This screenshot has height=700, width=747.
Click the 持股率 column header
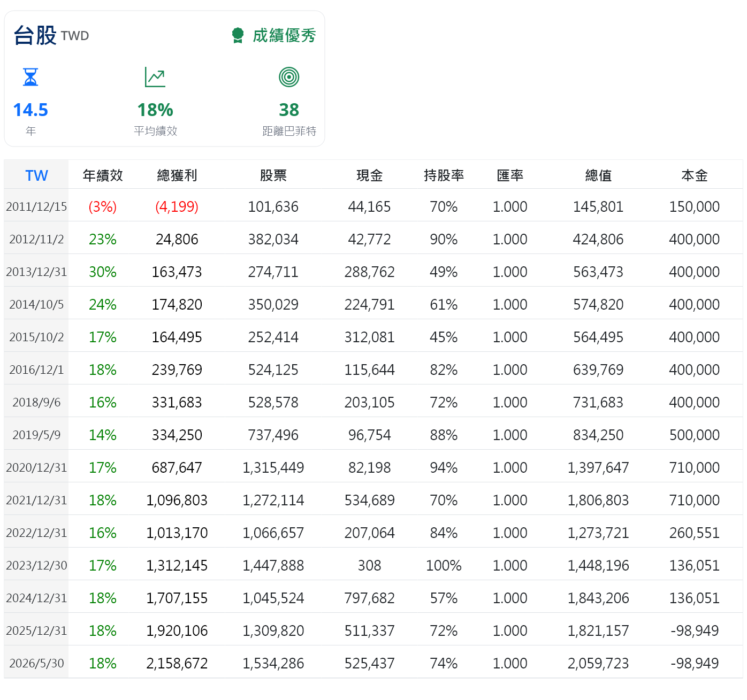444,175
